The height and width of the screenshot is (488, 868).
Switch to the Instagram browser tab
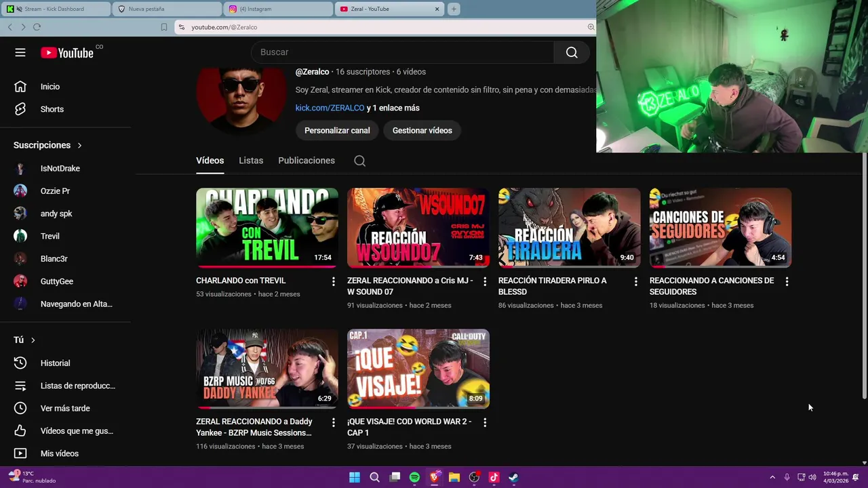[x=278, y=9]
